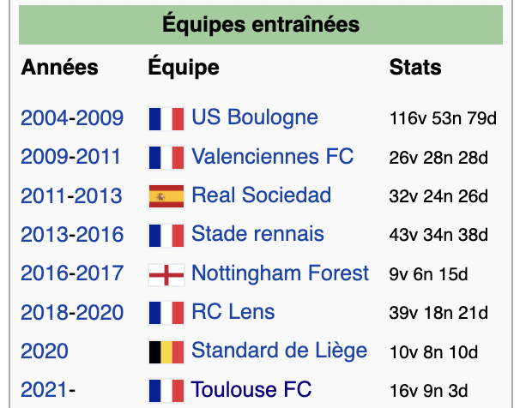Click the England flag beside Nottingham Forest
This screenshot has width=532, height=408.
(x=166, y=275)
